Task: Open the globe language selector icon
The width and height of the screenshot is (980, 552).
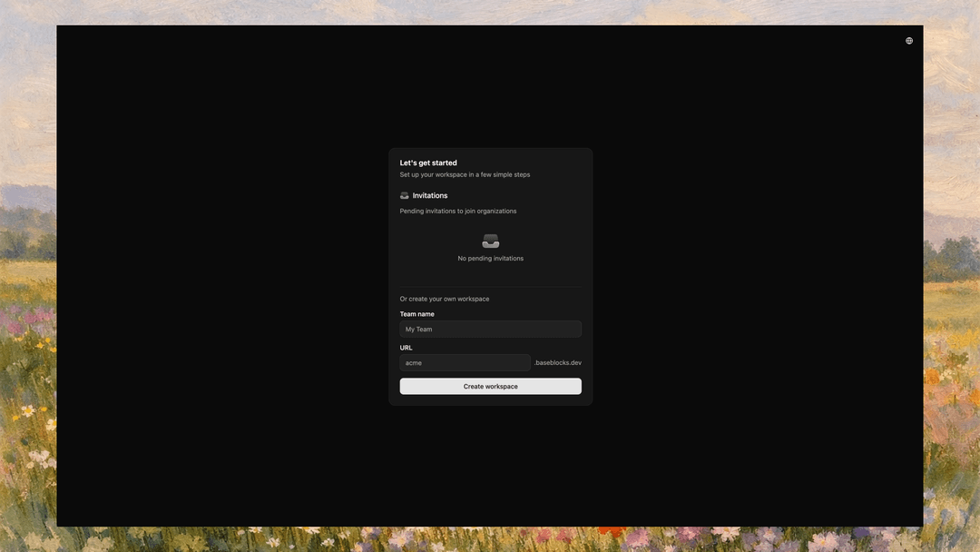Action: (908, 41)
